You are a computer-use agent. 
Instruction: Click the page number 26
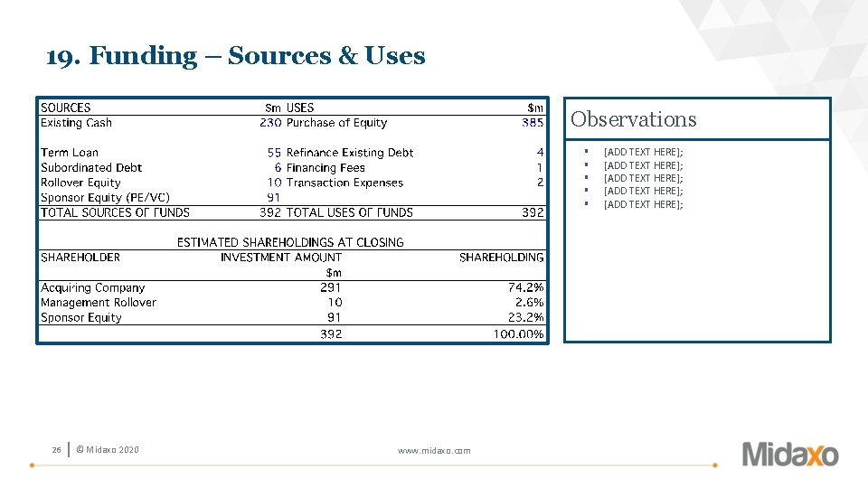coord(56,450)
